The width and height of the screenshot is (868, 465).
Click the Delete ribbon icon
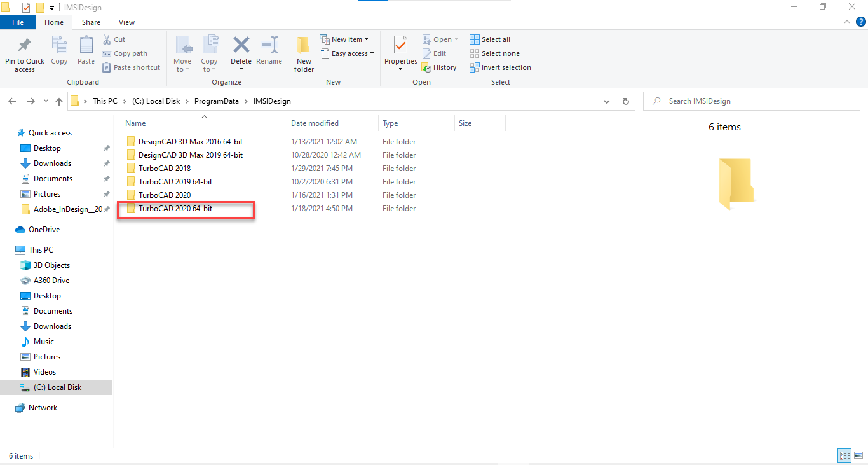241,45
